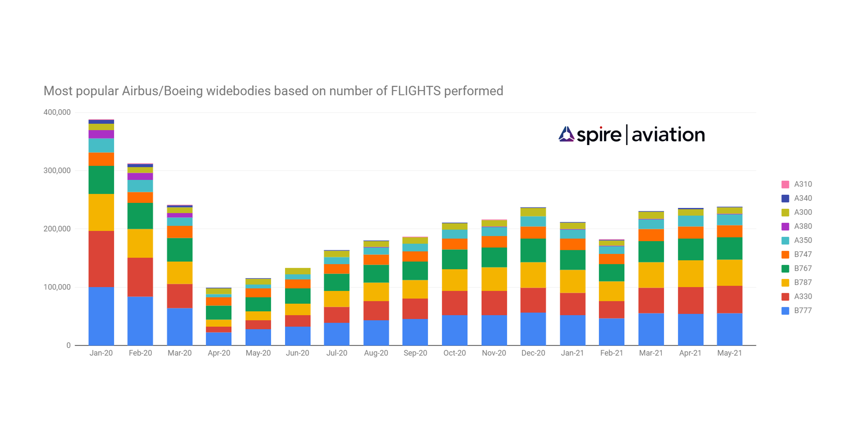Select the A350 legend label
Screen dimensions: 868x434
803,240
